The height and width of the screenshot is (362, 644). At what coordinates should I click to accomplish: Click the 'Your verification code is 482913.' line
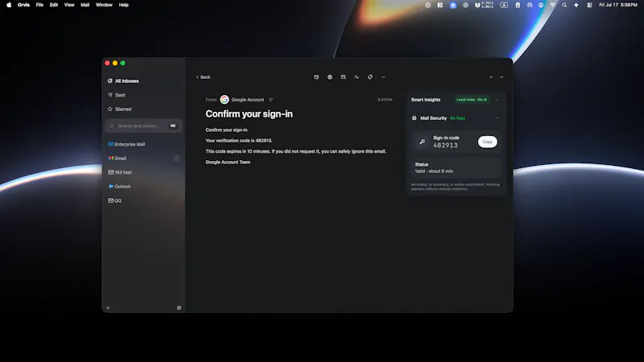click(x=238, y=140)
